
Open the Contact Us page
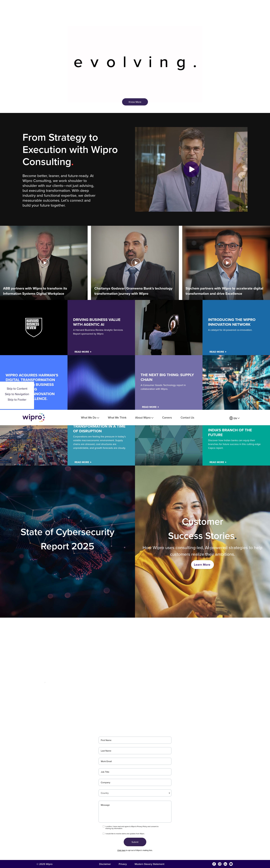point(187,418)
